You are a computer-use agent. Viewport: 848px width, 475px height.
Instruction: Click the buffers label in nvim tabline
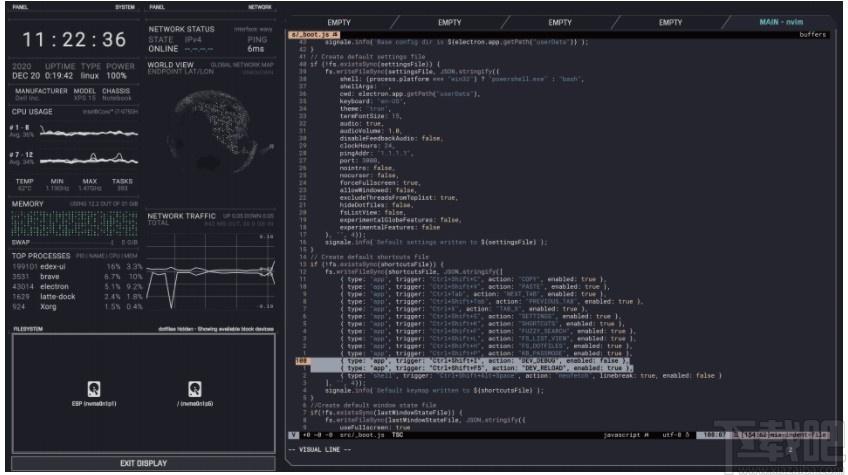(812, 35)
